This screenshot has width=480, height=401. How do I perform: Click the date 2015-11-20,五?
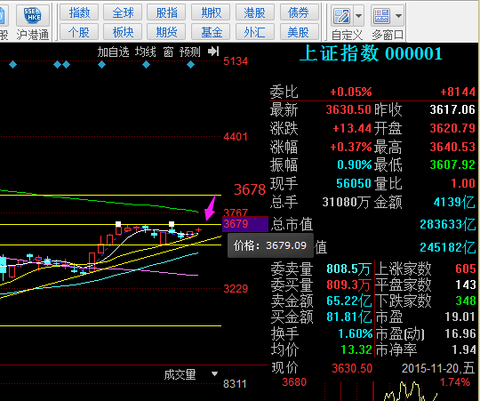pos(438,368)
